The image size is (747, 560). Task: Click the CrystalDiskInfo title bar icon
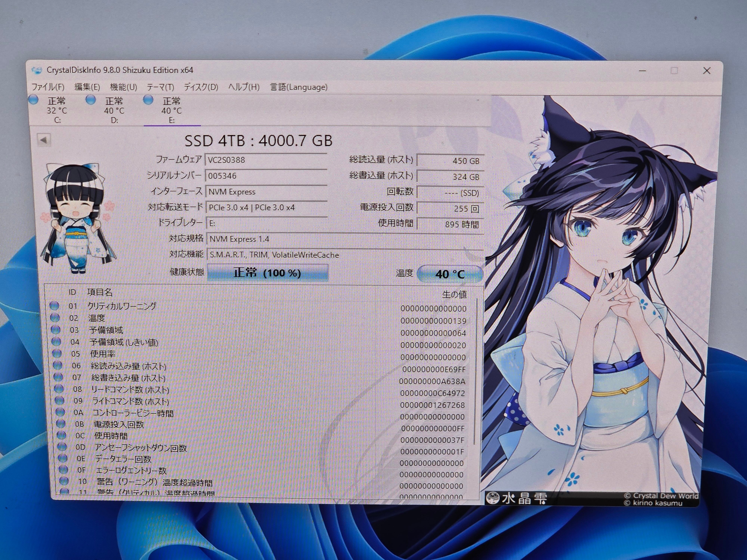coord(36,70)
